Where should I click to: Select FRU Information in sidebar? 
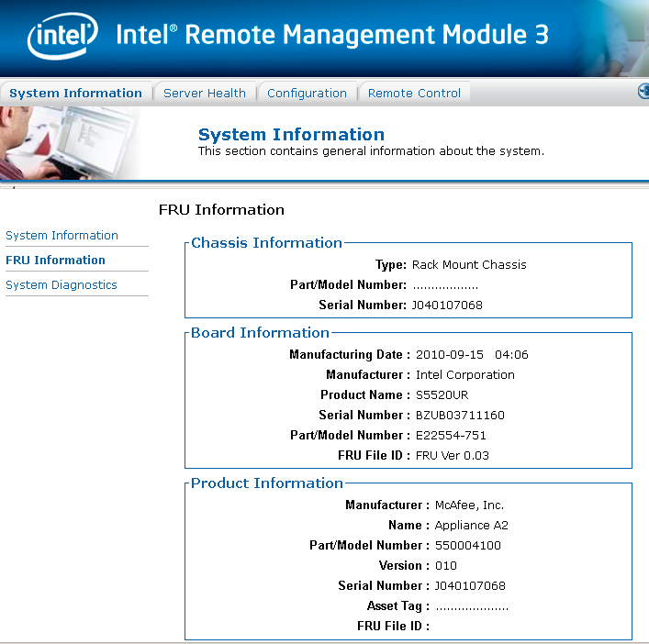pyautogui.click(x=55, y=261)
